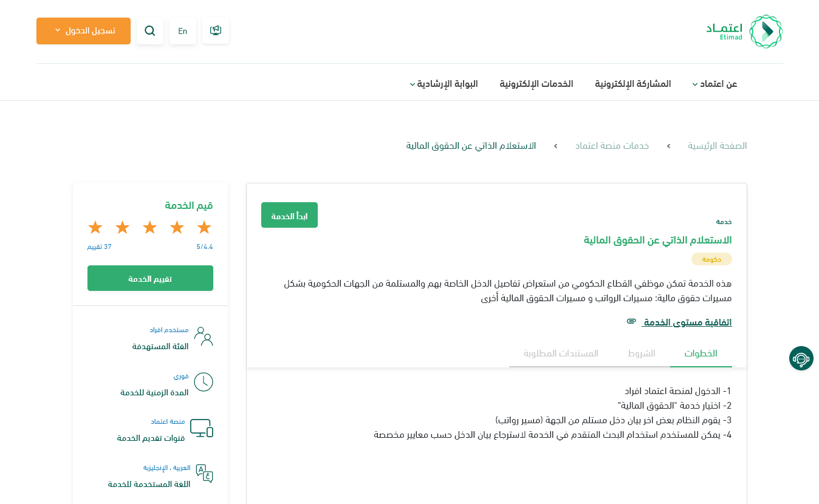Select the المستندات المطلوبة tab
The height and width of the screenshot is (504, 819).
pos(561,353)
